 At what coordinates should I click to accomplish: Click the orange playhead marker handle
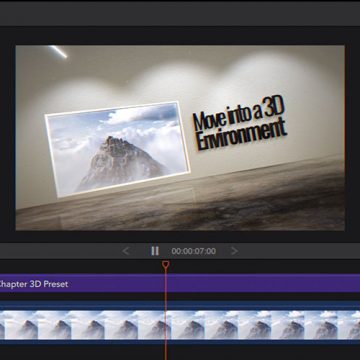coord(166,265)
